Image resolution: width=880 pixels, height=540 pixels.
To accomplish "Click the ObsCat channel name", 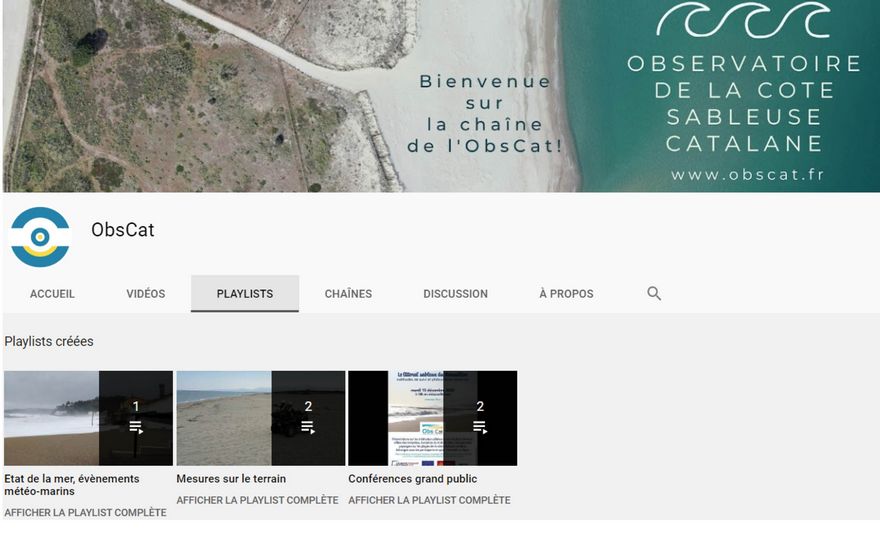I will tap(122, 230).
